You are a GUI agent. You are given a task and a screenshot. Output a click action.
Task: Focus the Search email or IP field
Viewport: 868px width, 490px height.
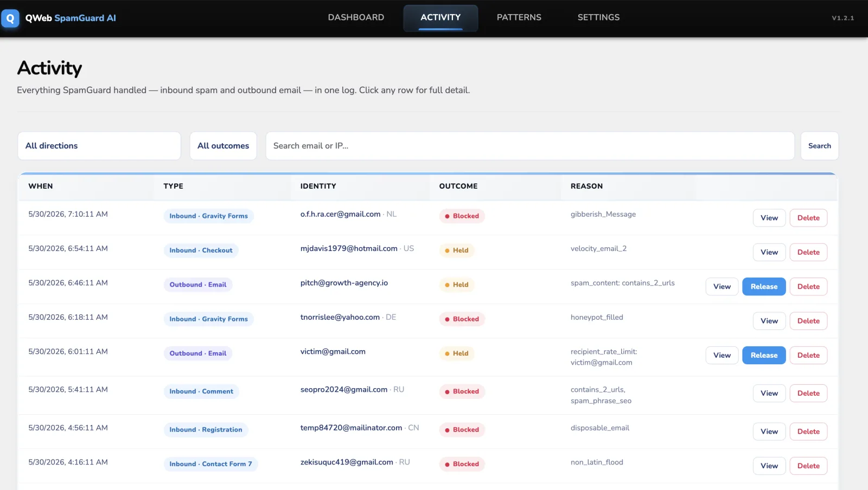(x=530, y=146)
